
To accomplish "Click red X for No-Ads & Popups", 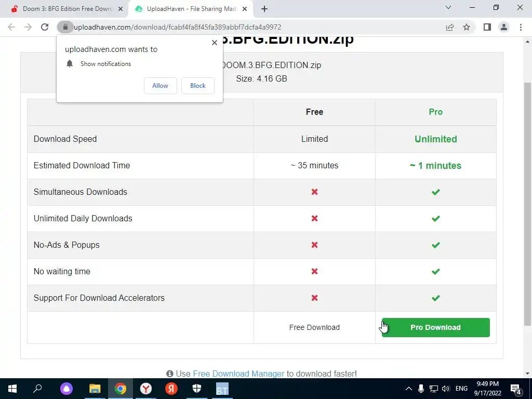I will [x=314, y=245].
